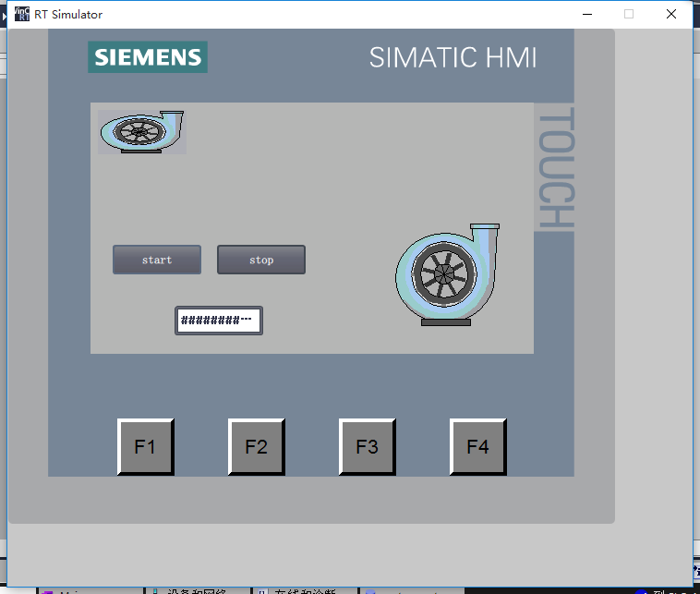Minimize the RT Simulator window
Viewport: 700px width, 594px height.
pos(587,14)
